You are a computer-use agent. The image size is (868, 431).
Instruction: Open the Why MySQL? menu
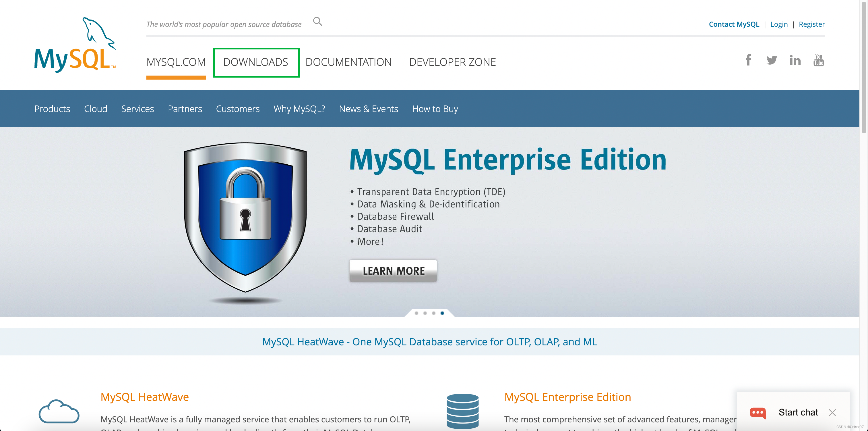(x=299, y=109)
